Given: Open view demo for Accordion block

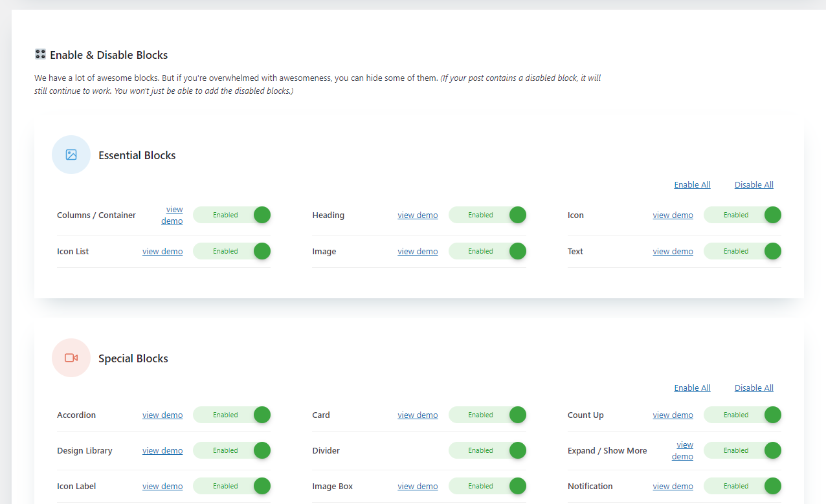Looking at the screenshot, I should [162, 415].
